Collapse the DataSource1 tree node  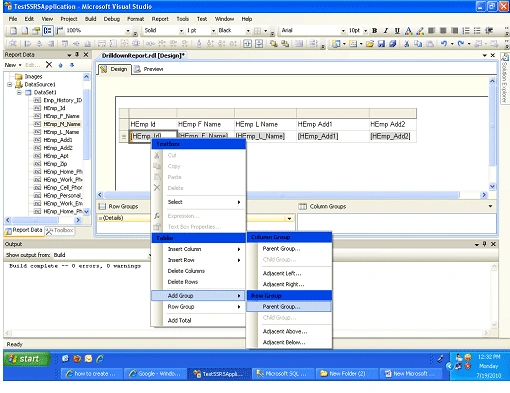[10, 84]
